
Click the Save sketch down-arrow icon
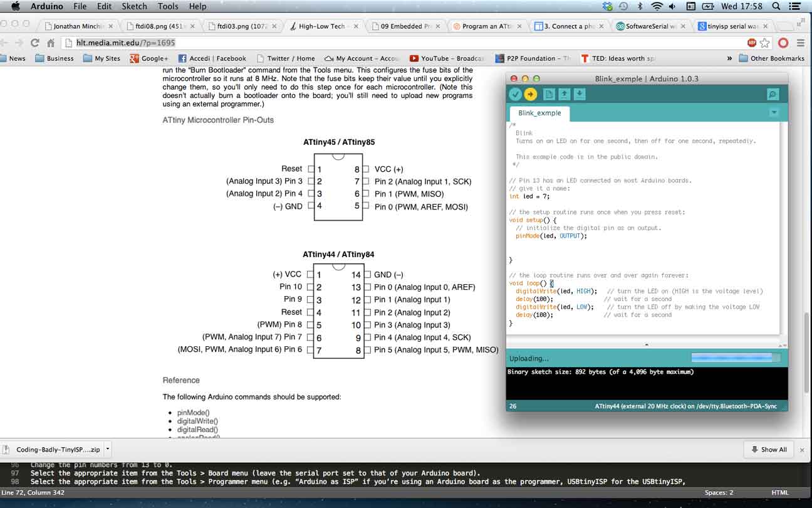580,94
